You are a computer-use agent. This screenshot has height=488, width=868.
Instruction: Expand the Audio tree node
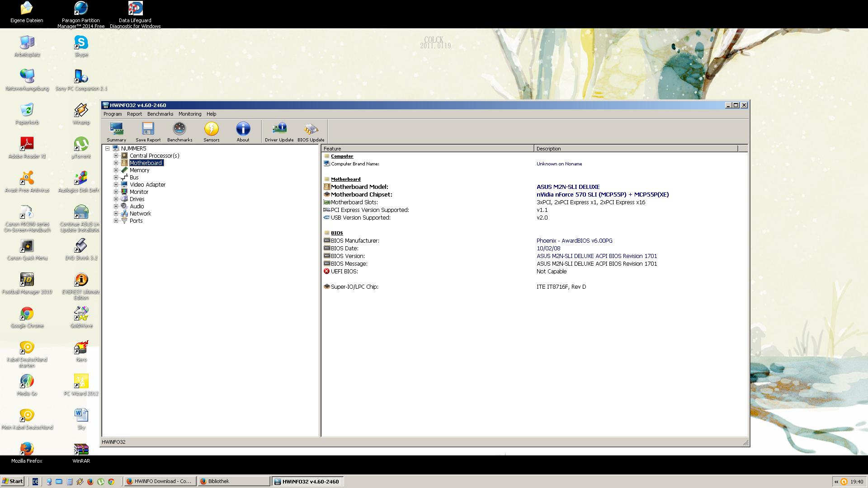pyautogui.click(x=116, y=206)
